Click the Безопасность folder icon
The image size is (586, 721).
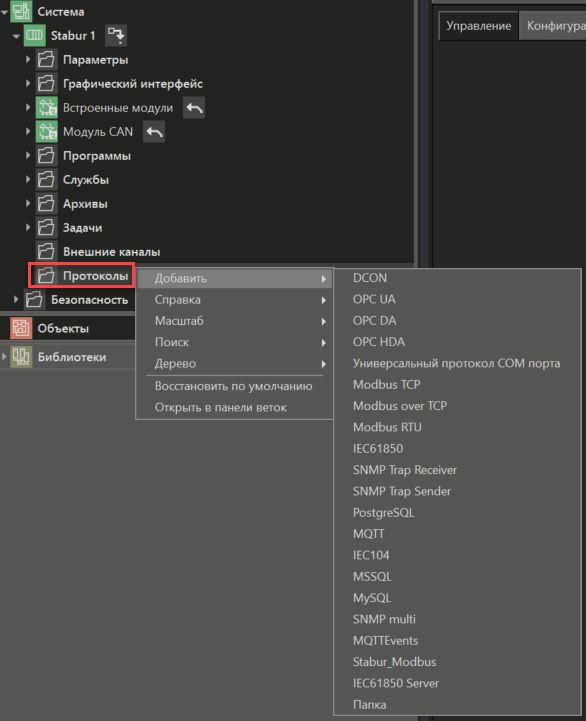(x=34, y=300)
